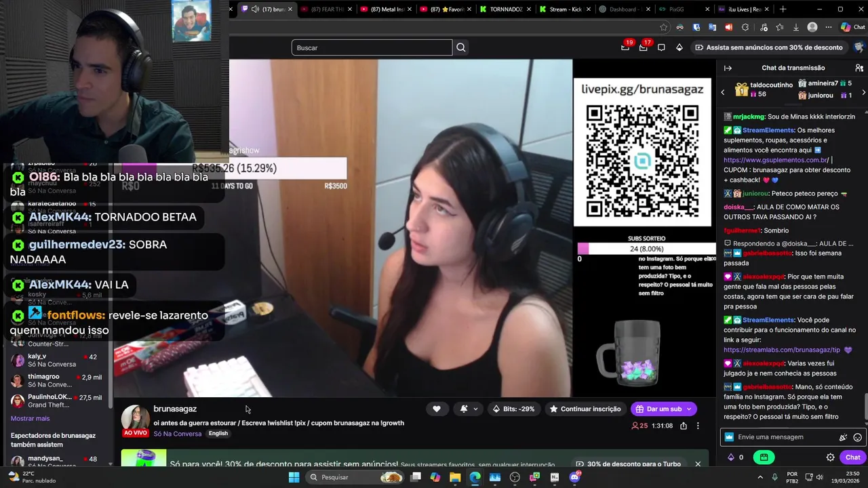868x488 pixels.
Task: Open the chat community users icon
Action: (859, 68)
